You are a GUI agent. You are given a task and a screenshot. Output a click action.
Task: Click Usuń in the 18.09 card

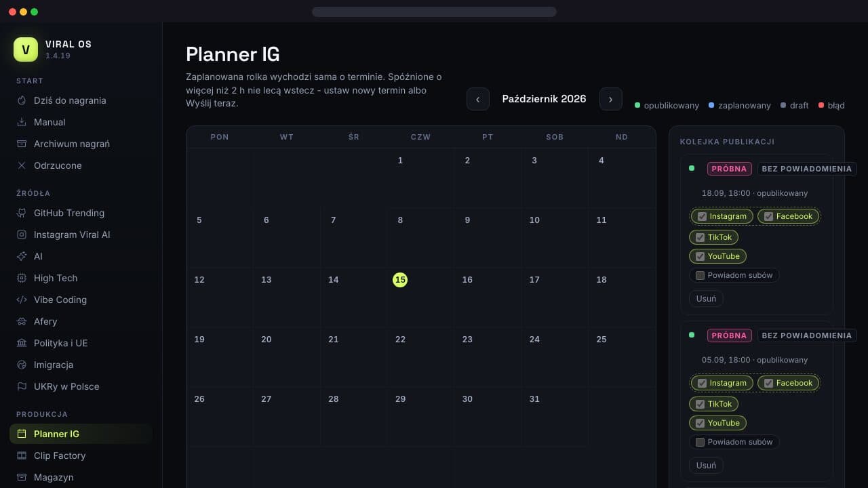pyautogui.click(x=706, y=298)
